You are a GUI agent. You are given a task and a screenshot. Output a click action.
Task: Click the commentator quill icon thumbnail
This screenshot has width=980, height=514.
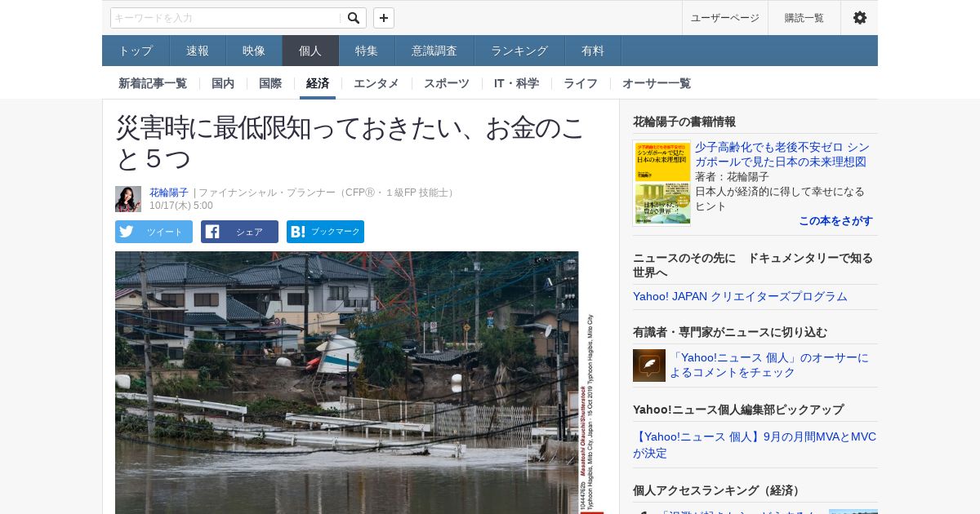pyautogui.click(x=649, y=366)
